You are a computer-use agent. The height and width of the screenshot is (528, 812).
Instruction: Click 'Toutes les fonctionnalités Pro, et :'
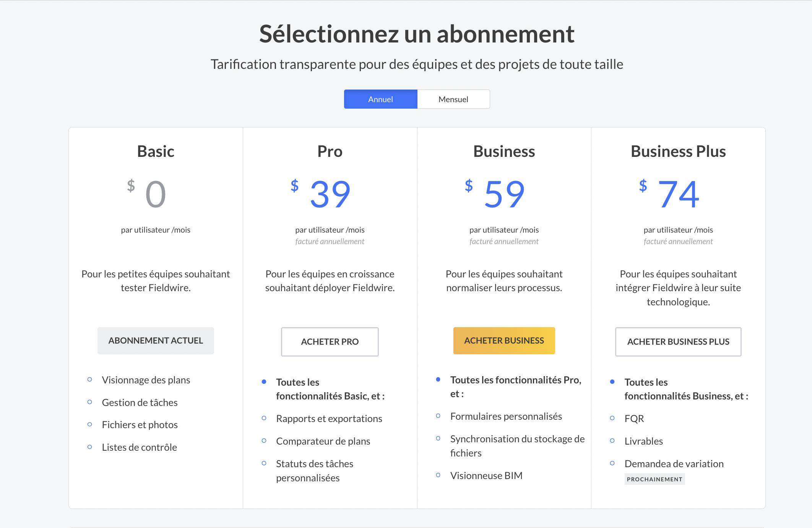point(516,387)
